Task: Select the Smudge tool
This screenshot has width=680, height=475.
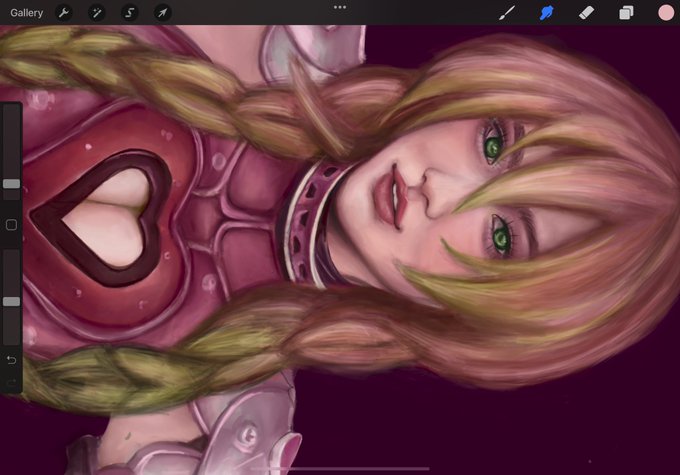Action: pyautogui.click(x=546, y=13)
